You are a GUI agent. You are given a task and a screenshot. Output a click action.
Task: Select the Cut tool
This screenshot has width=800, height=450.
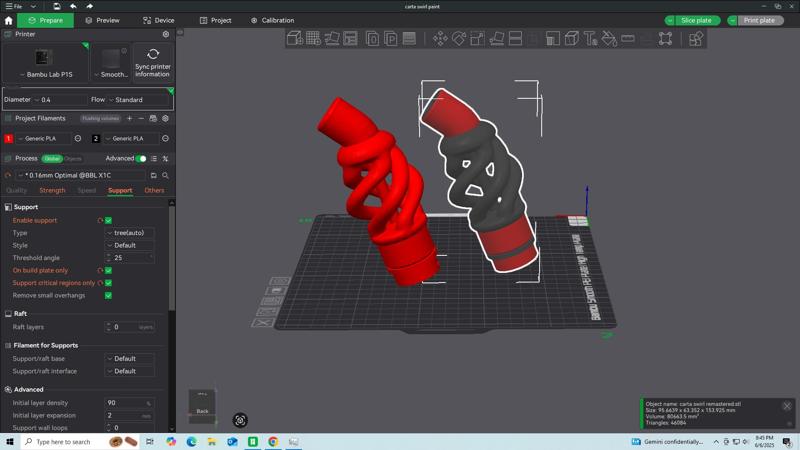(x=515, y=38)
